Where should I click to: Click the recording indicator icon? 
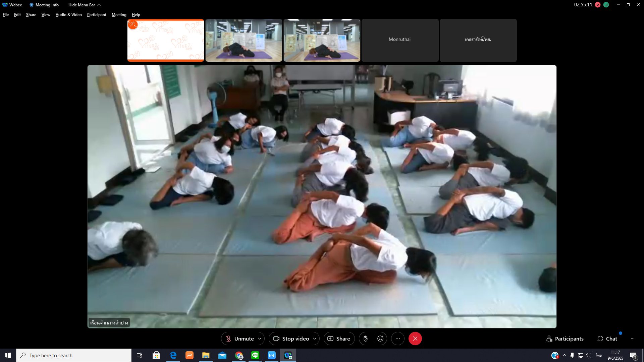598,5
